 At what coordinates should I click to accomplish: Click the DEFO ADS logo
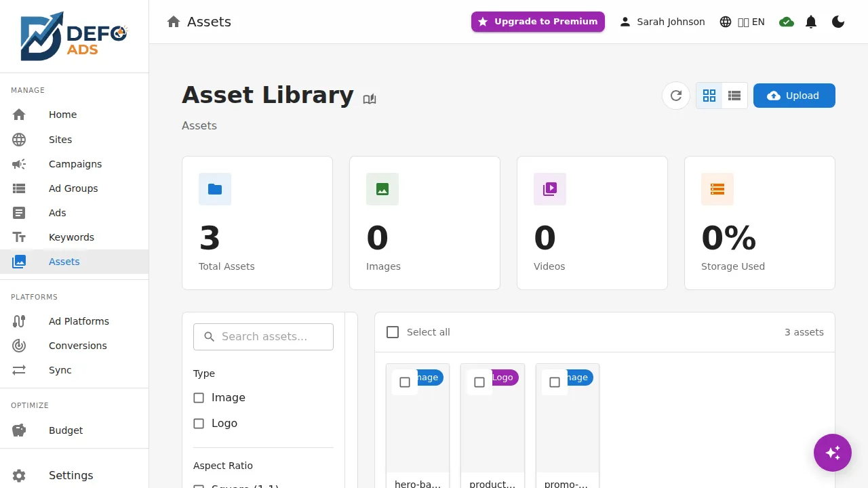(74, 36)
